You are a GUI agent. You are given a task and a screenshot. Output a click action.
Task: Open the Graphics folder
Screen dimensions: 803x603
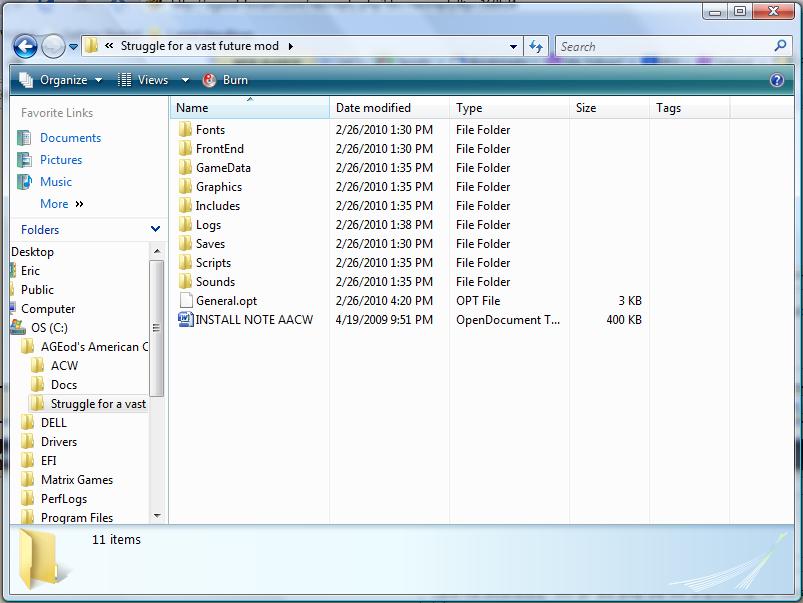pos(218,187)
